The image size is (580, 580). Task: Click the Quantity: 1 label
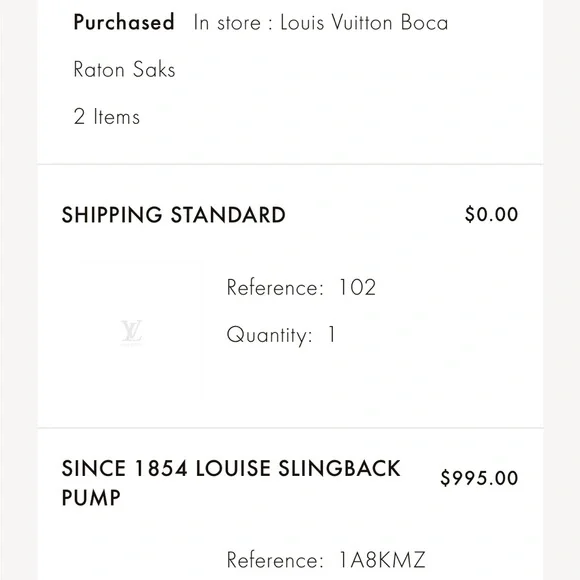click(281, 335)
